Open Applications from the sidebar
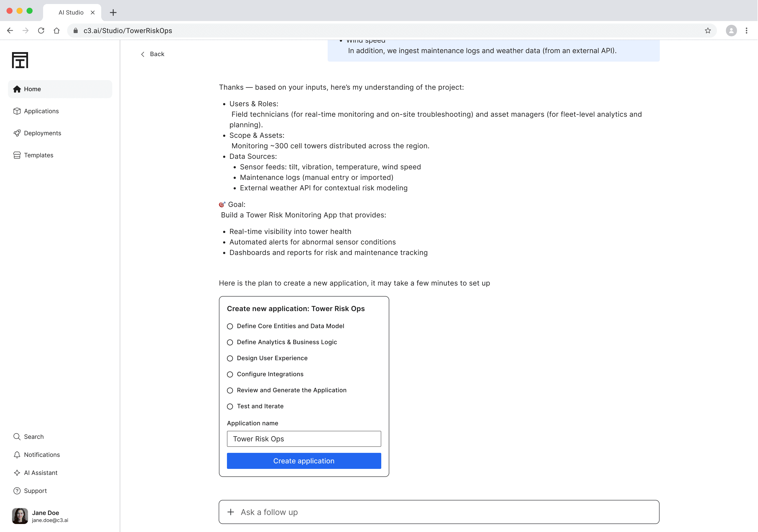758x532 pixels. (x=41, y=111)
